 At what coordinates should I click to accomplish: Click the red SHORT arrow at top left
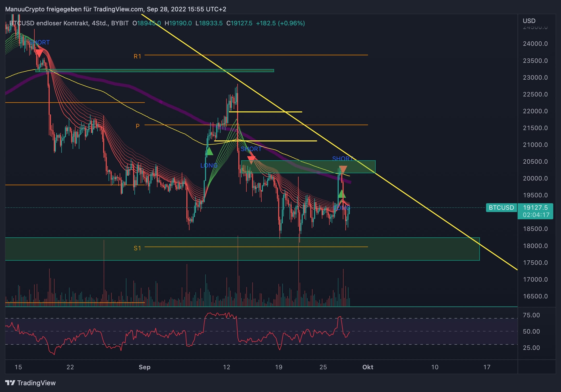tap(39, 53)
